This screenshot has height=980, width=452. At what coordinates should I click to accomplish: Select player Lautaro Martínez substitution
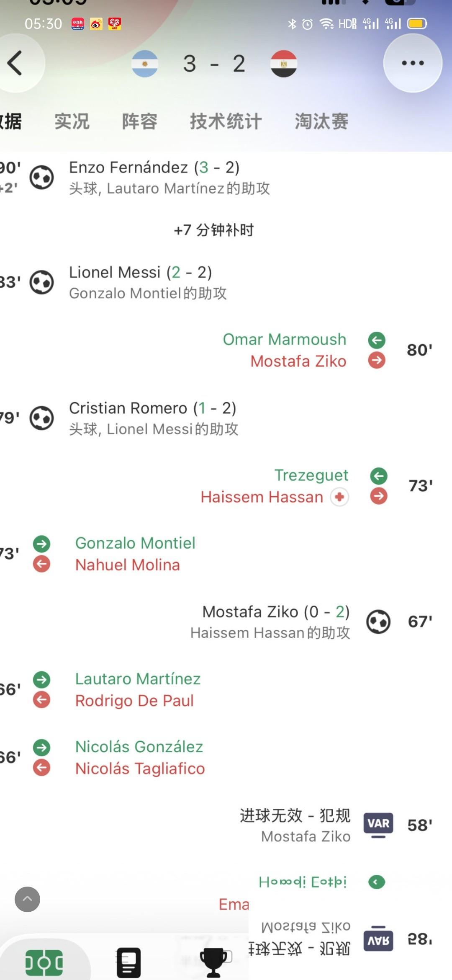tap(138, 678)
